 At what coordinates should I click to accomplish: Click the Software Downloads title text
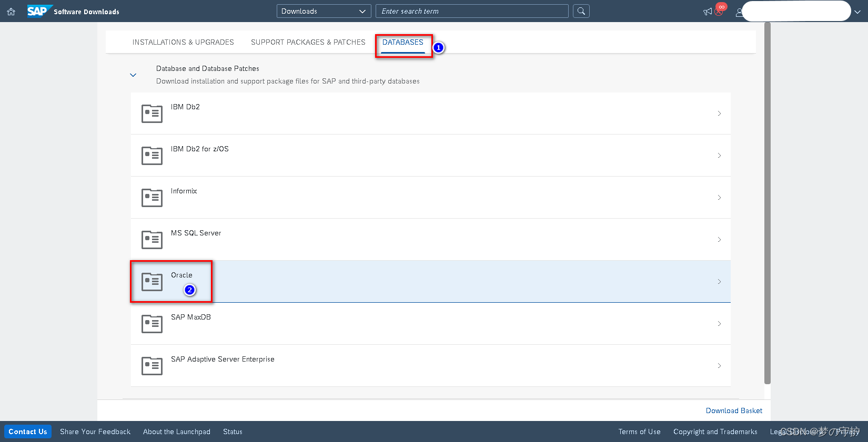point(87,12)
